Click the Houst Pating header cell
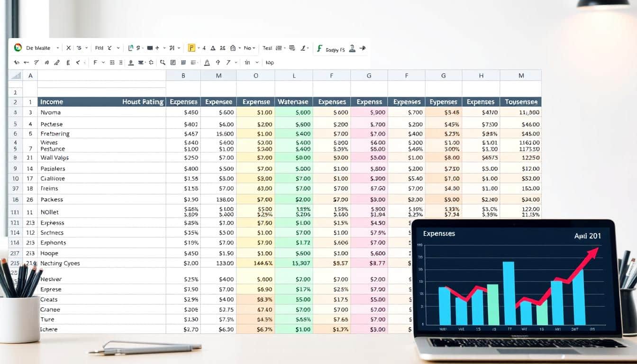Viewport: 637px width, 364px height. 143,102
